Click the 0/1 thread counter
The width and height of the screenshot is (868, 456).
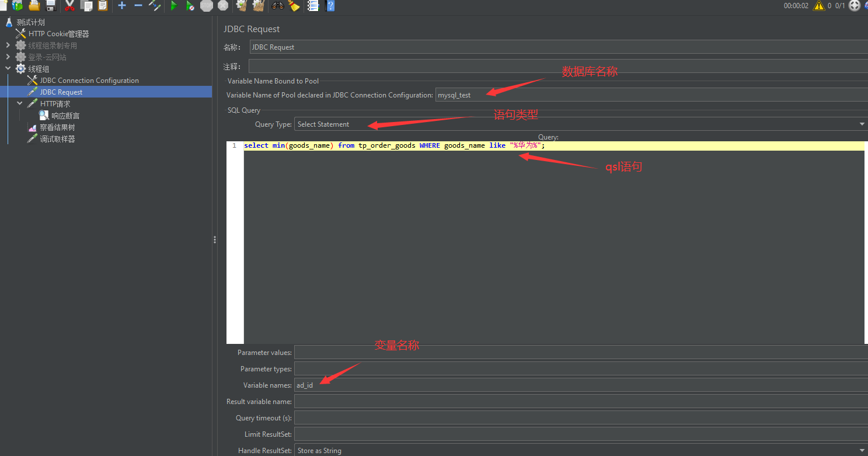(x=840, y=6)
